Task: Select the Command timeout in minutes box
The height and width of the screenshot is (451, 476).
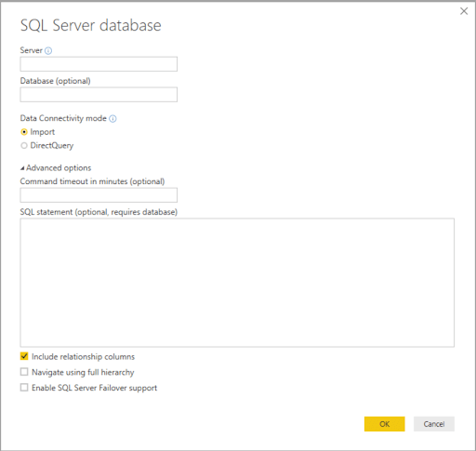Action: [x=99, y=195]
